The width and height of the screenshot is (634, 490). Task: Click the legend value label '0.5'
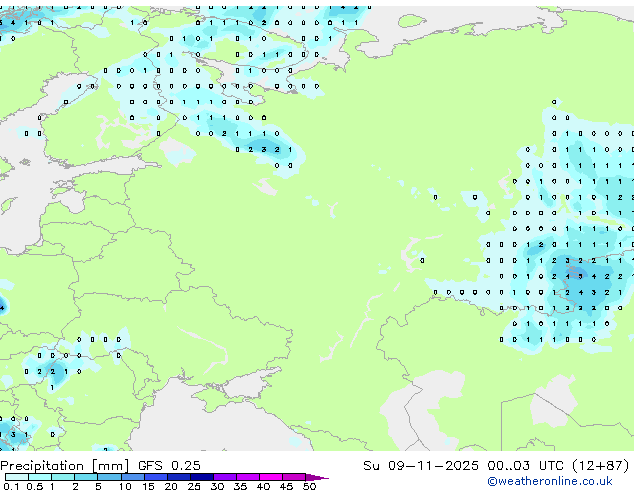pyautogui.click(x=35, y=486)
